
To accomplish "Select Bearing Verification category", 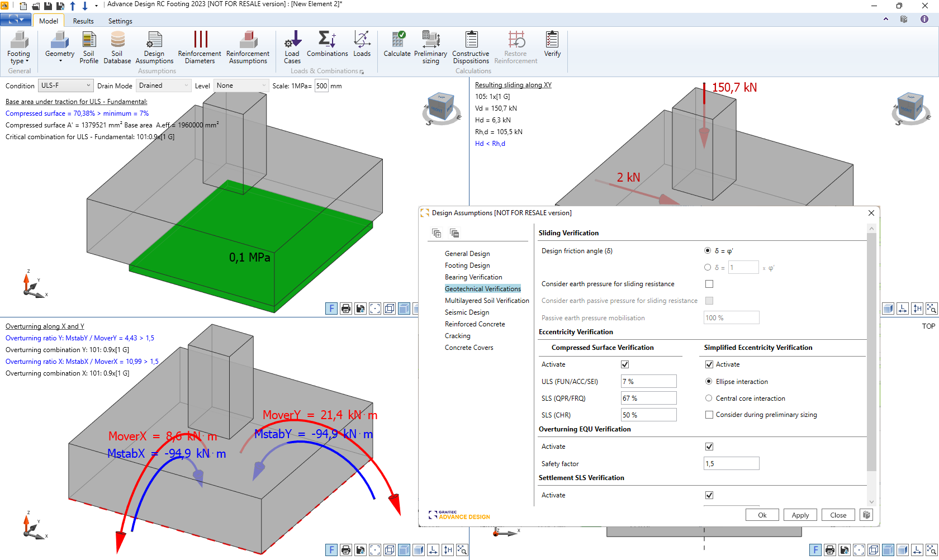I will pos(473,277).
